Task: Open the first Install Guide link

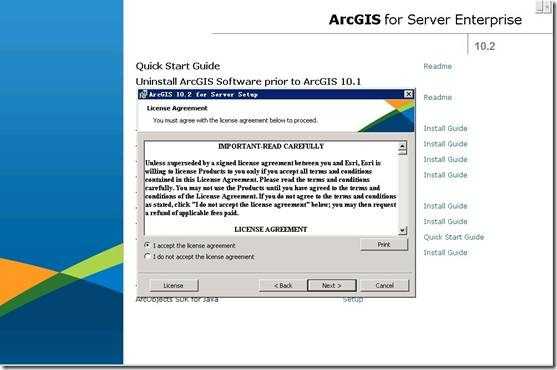Action: [x=445, y=128]
